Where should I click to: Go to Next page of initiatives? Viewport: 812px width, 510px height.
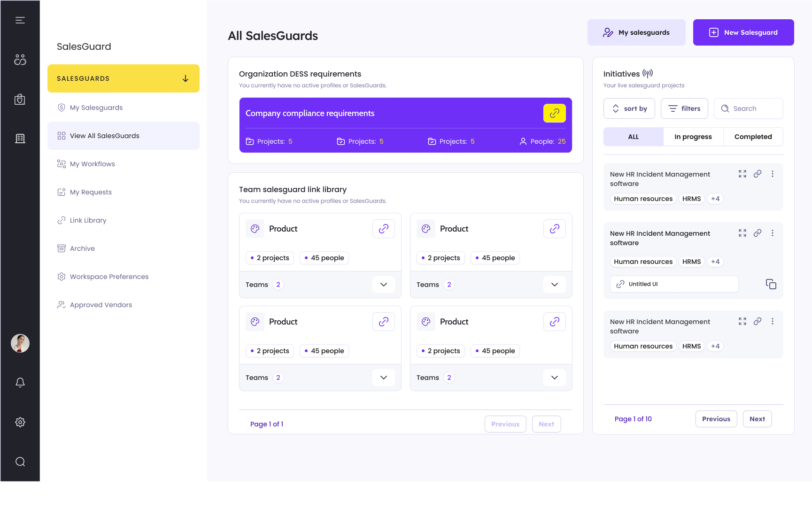coord(757,419)
